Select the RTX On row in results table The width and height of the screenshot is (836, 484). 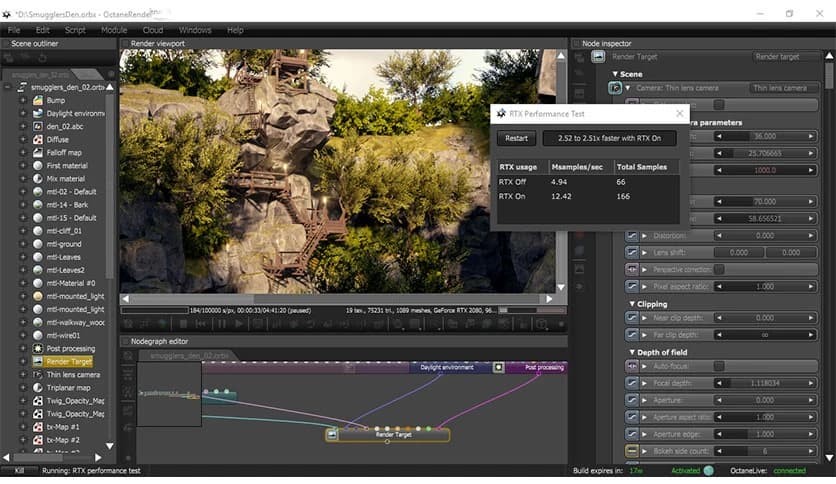click(x=588, y=196)
